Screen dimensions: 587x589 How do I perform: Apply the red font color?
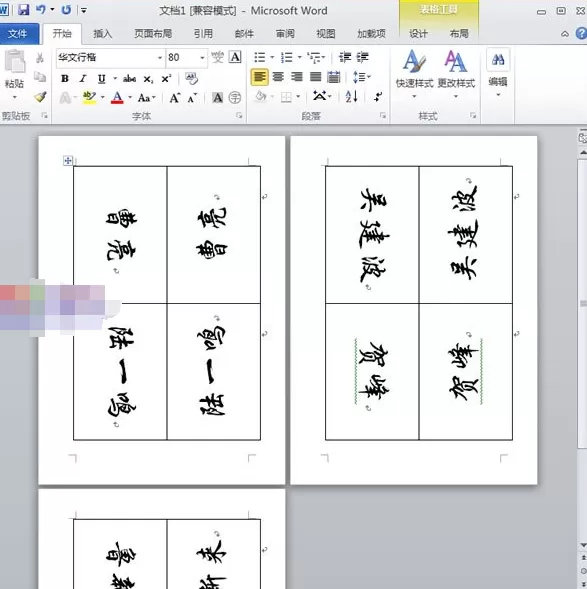[117, 98]
